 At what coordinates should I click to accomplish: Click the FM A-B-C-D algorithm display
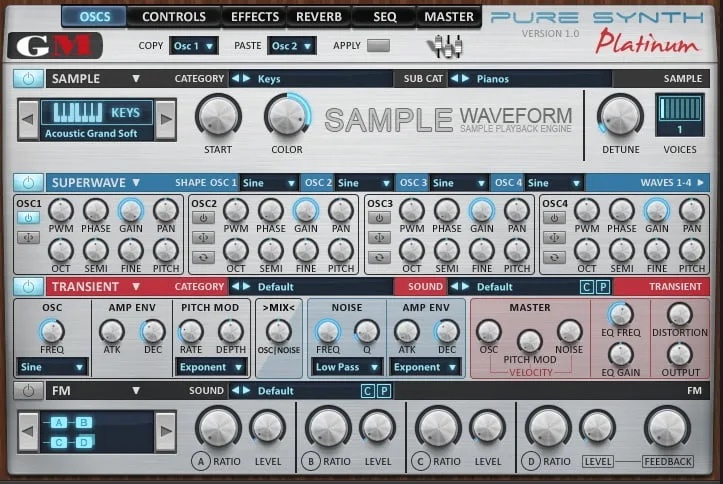coord(97,432)
